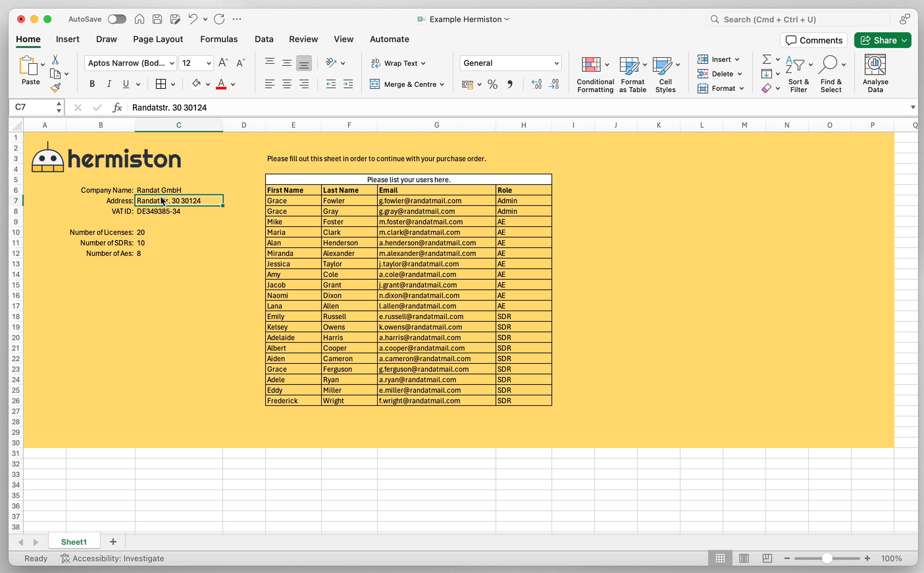The image size is (924, 573).
Task: Click the Find & Select magnifier icon
Action: coord(829,64)
